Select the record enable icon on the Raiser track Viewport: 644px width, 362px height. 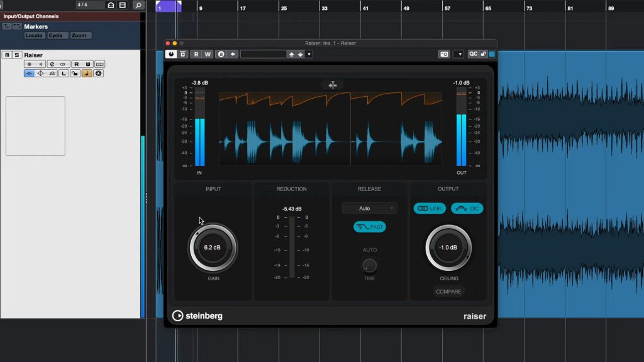(x=29, y=63)
